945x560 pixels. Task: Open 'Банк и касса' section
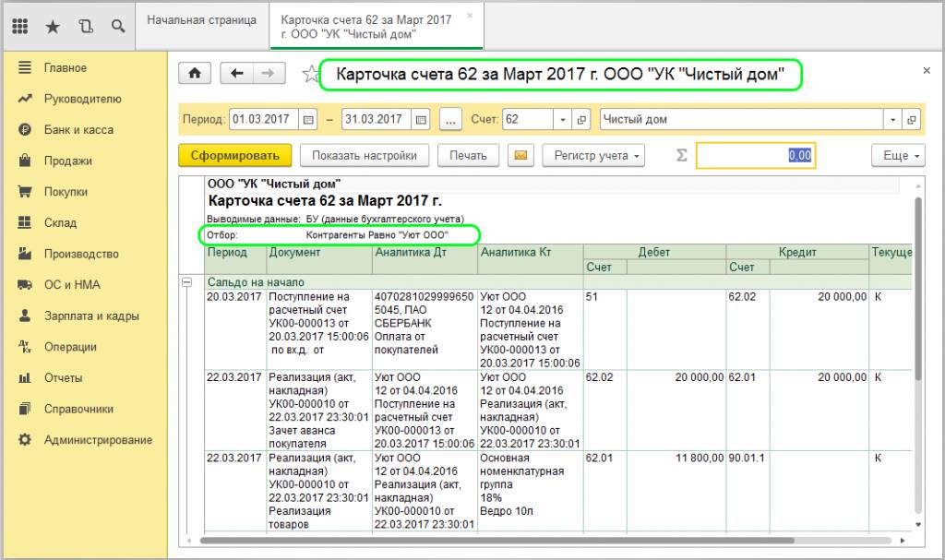(x=78, y=130)
